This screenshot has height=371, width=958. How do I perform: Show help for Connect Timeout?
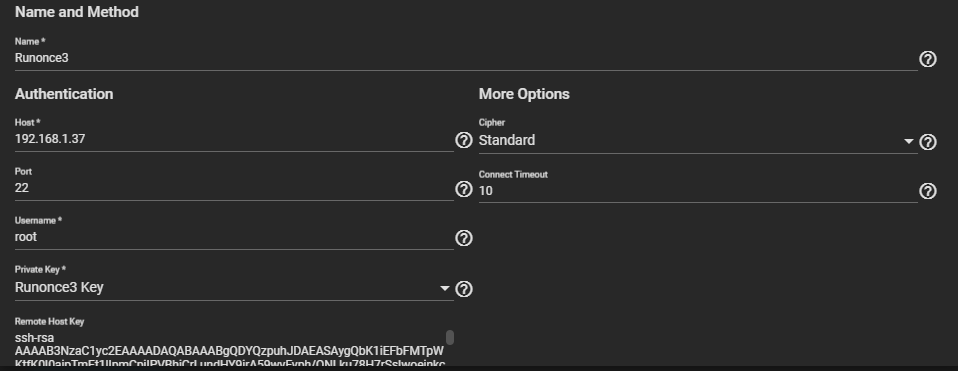[927, 191]
